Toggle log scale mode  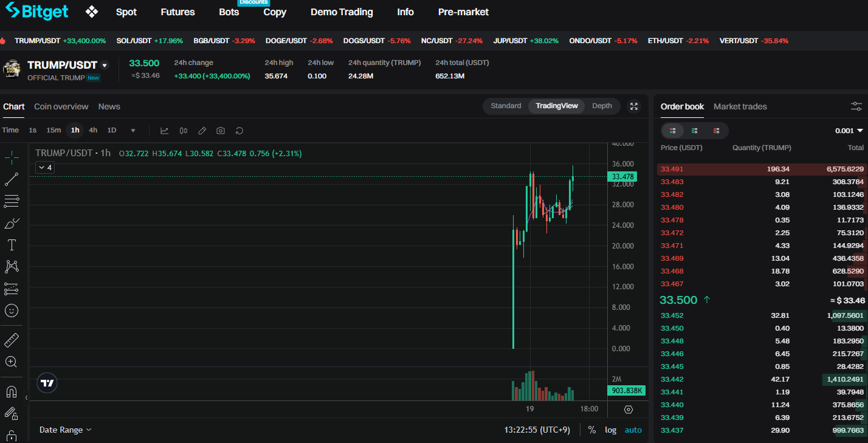[x=610, y=430]
